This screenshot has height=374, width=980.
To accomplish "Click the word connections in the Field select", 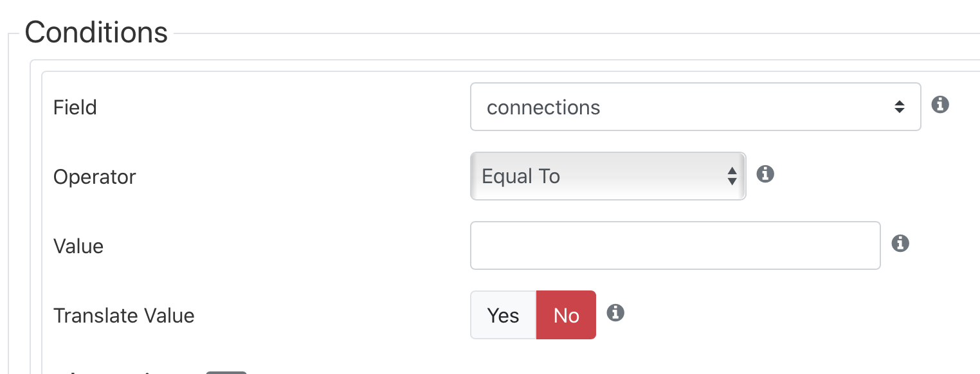I will click(x=543, y=107).
